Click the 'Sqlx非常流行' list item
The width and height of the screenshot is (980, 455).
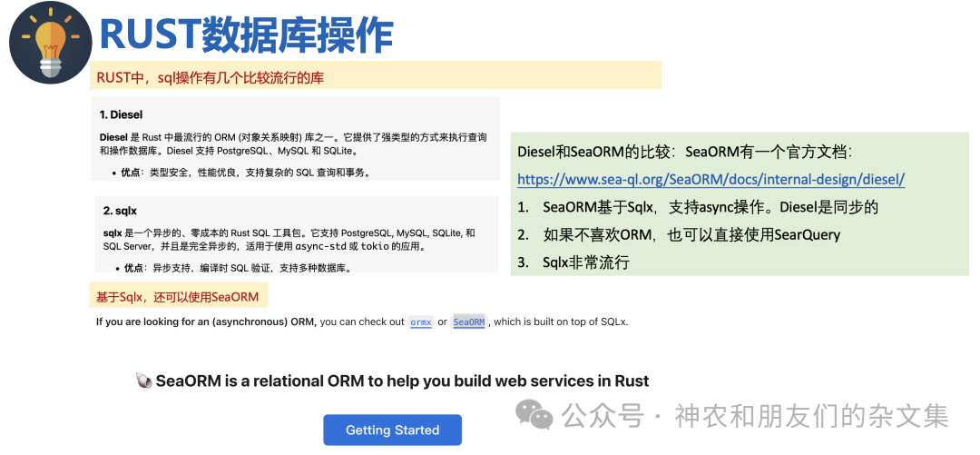click(x=573, y=262)
